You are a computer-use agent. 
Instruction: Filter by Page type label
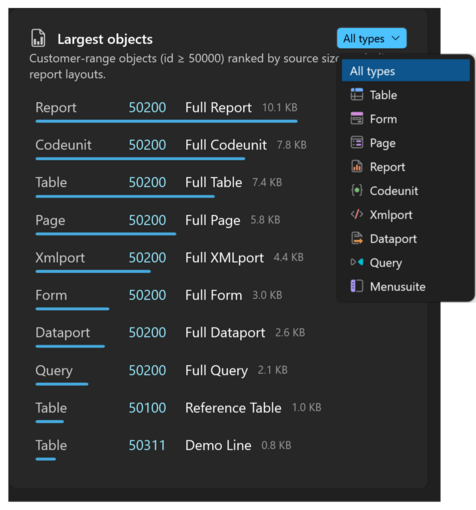click(x=383, y=143)
